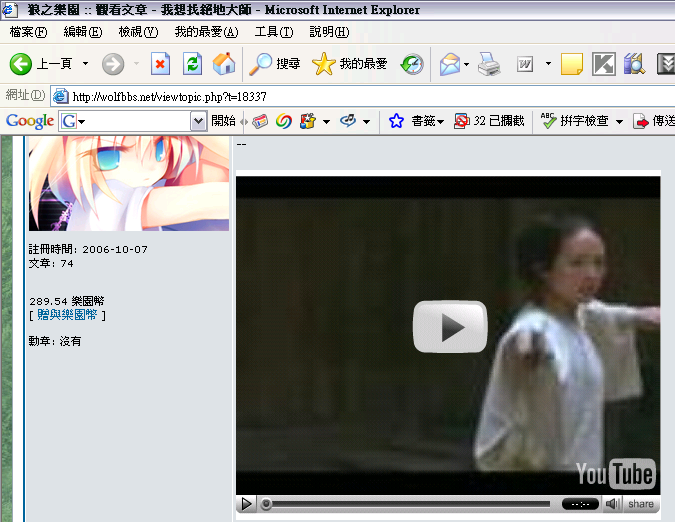Open the 檢視(V) menu
Viewport: 675px width, 522px height.
pyautogui.click(x=138, y=32)
